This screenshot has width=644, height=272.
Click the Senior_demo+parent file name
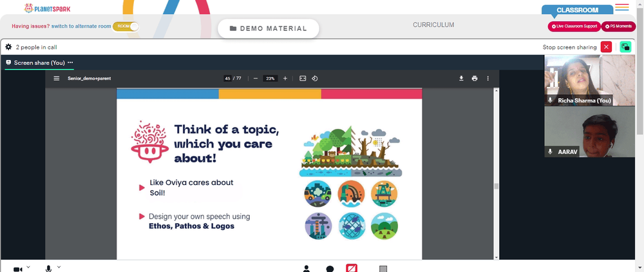89,79
